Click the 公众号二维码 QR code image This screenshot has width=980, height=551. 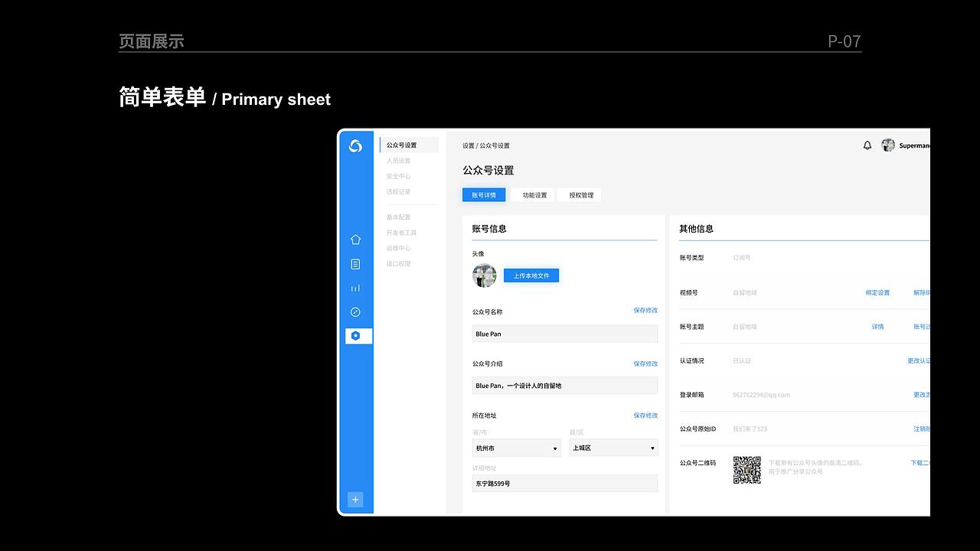pyautogui.click(x=747, y=470)
